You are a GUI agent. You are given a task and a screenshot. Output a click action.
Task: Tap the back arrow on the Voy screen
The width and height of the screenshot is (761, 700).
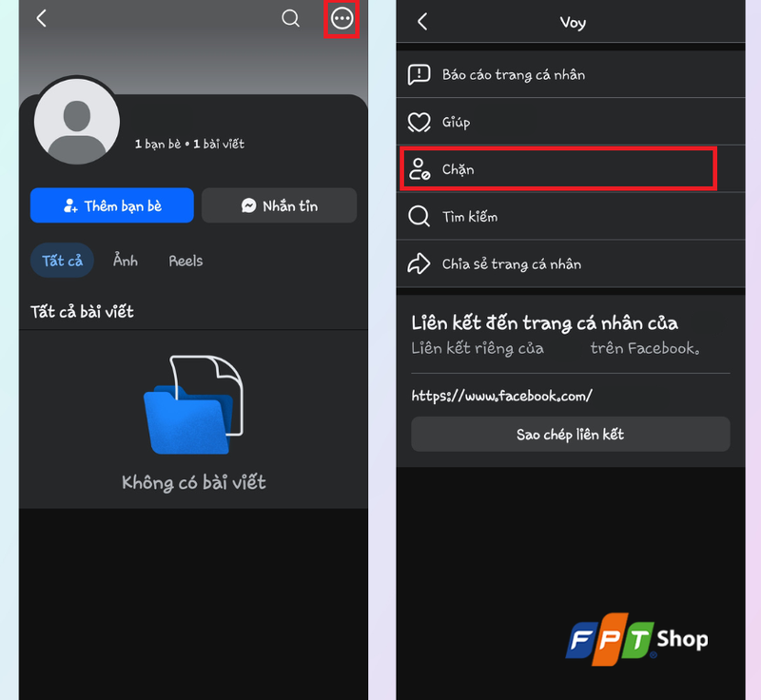422,21
